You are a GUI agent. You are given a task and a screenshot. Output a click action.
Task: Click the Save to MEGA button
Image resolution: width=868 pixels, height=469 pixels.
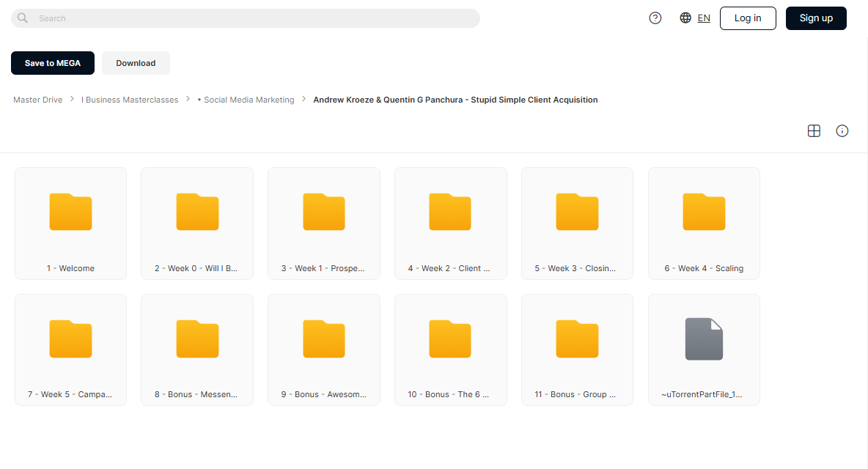[x=53, y=63]
